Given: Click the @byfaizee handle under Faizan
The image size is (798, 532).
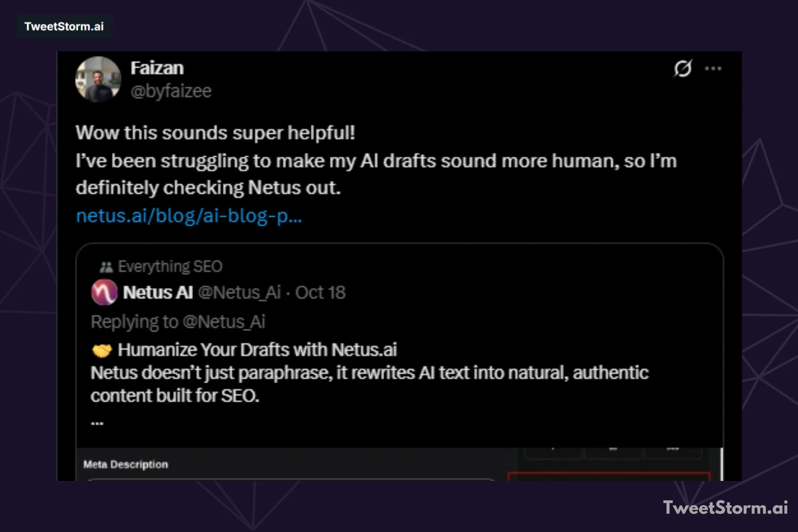Looking at the screenshot, I should [170, 90].
